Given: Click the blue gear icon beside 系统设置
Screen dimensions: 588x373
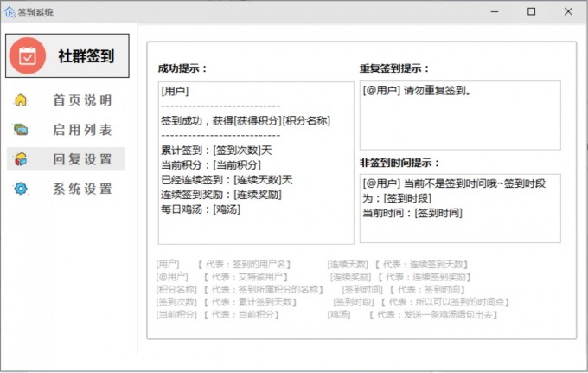Looking at the screenshot, I should 21,189.
